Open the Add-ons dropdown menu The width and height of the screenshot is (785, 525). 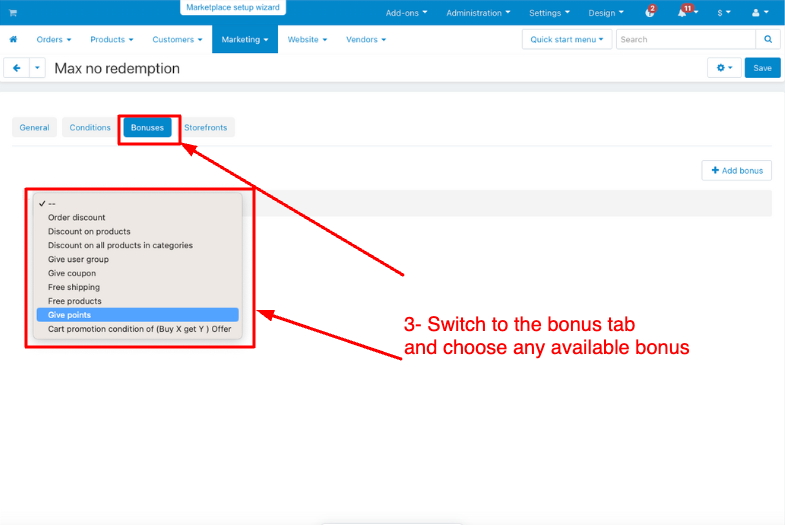point(406,13)
